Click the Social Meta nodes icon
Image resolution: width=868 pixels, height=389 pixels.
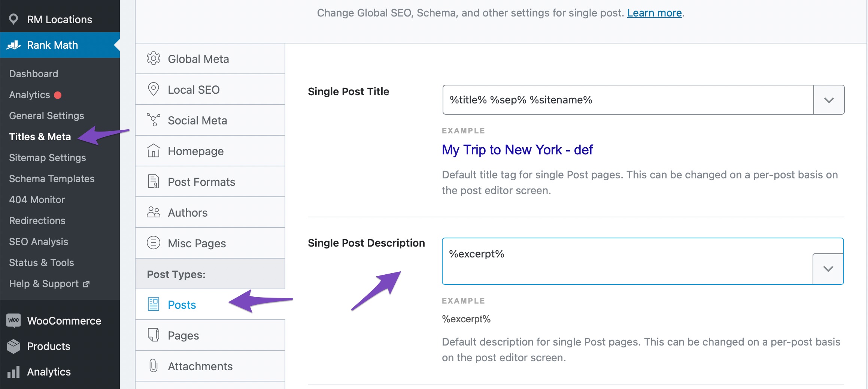[154, 120]
